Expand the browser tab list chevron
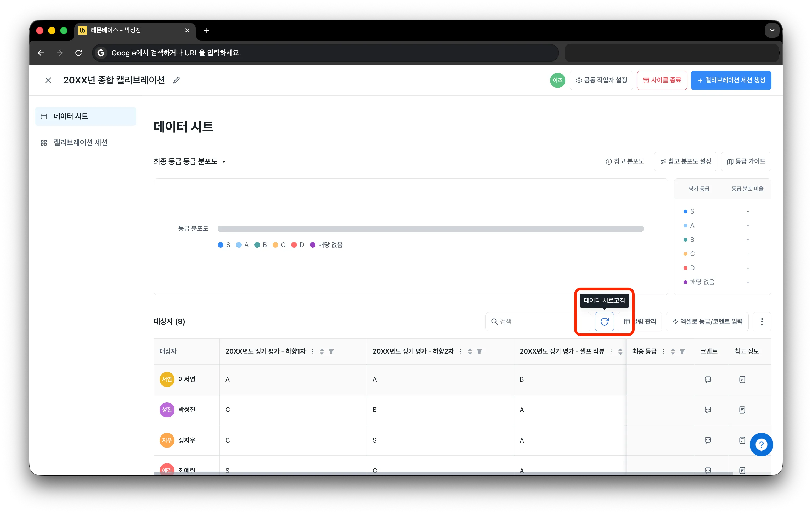 point(772,31)
